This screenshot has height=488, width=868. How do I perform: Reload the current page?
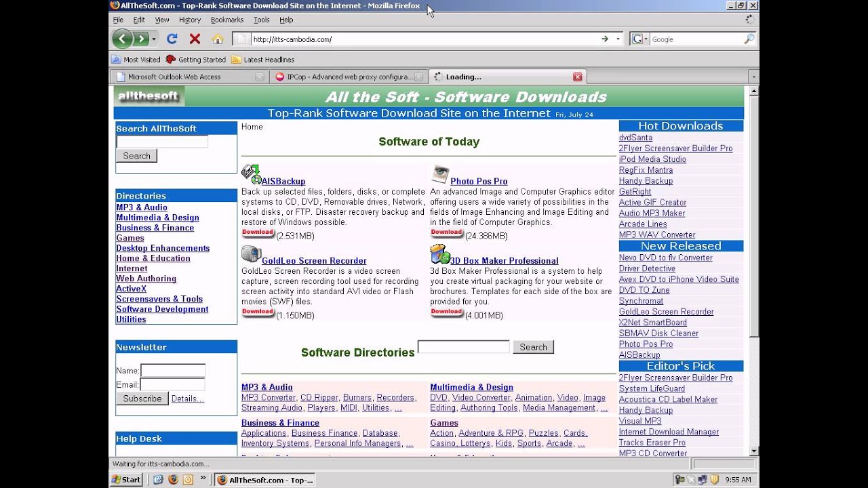pos(172,39)
